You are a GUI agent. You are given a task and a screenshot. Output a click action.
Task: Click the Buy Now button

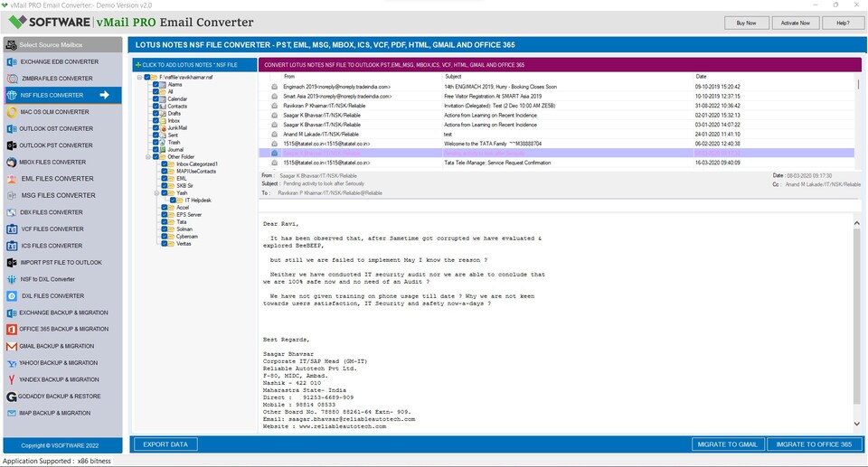click(747, 23)
